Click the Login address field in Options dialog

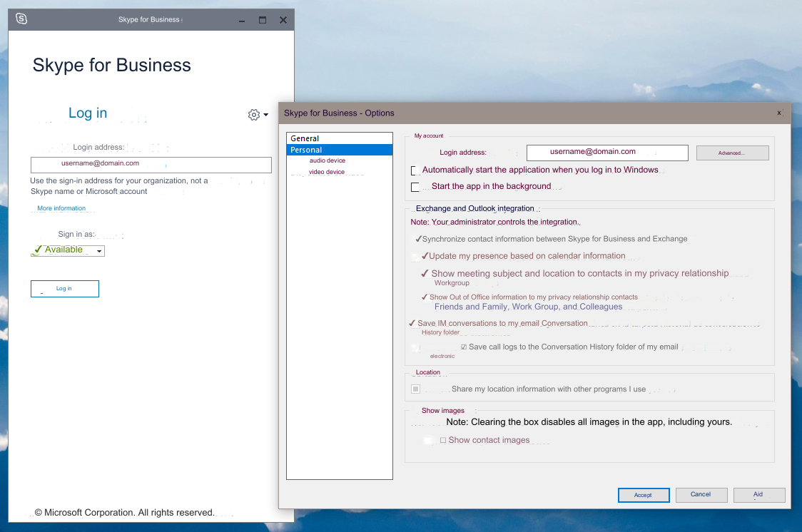click(607, 153)
